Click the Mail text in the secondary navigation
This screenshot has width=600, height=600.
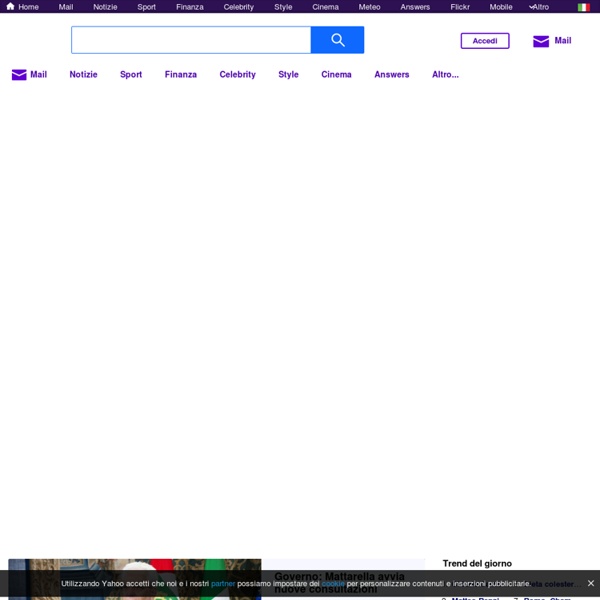coord(39,75)
